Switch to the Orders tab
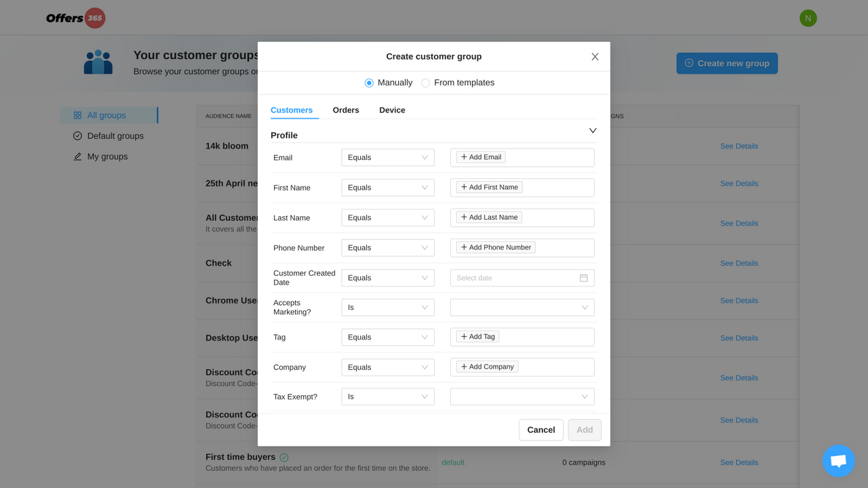Screen dimensions: 868x488 click(x=346, y=110)
